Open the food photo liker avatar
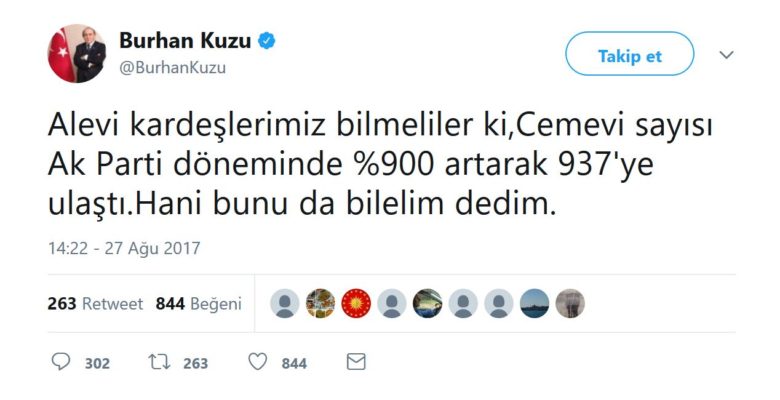 320,303
